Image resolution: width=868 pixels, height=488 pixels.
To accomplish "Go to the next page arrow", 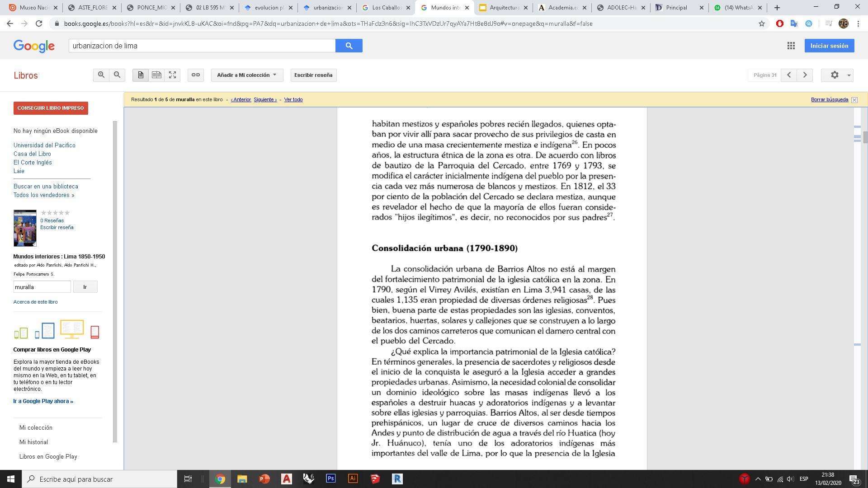I will [x=805, y=75].
